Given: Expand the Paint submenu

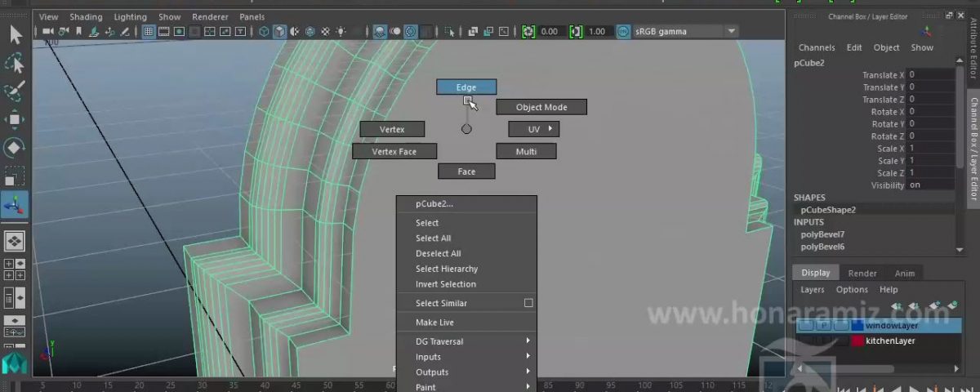Looking at the screenshot, I should click(x=466, y=387).
